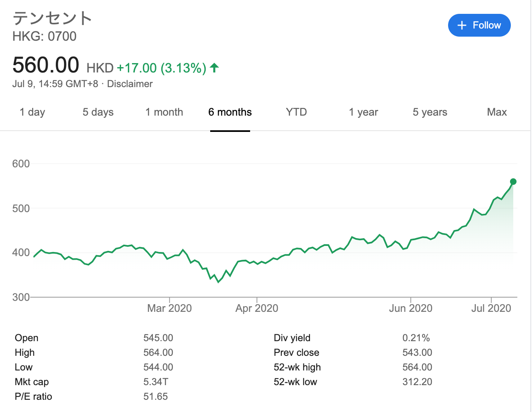532x412 pixels.
Task: Click the plus icon in the Follow button
Action: point(462,26)
